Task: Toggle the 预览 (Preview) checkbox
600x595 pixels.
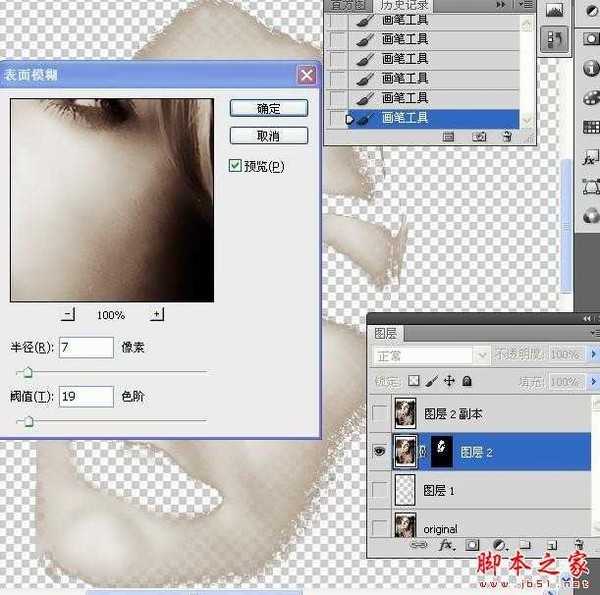Action: click(235, 166)
